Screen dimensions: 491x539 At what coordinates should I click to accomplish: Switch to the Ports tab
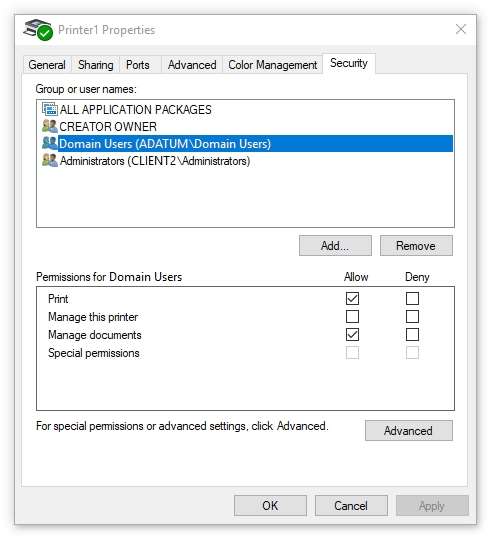tap(138, 65)
